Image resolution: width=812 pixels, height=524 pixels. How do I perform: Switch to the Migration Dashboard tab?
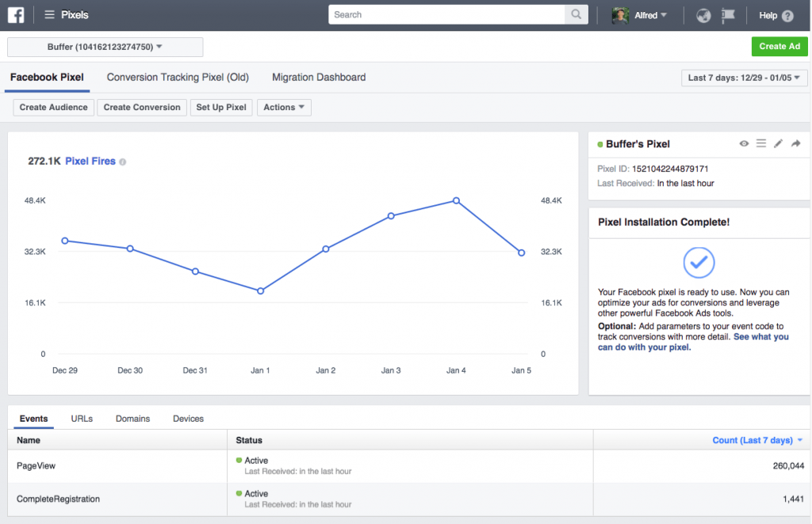pyautogui.click(x=319, y=78)
